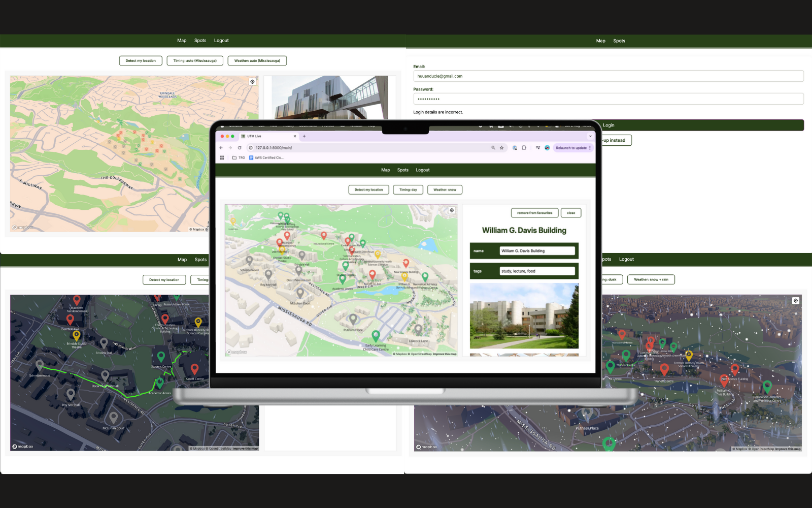Select the Leacock Lane gray pin

(418, 330)
